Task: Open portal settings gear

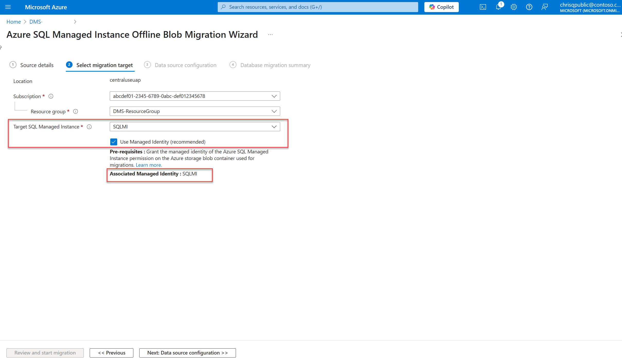Action: (514, 7)
